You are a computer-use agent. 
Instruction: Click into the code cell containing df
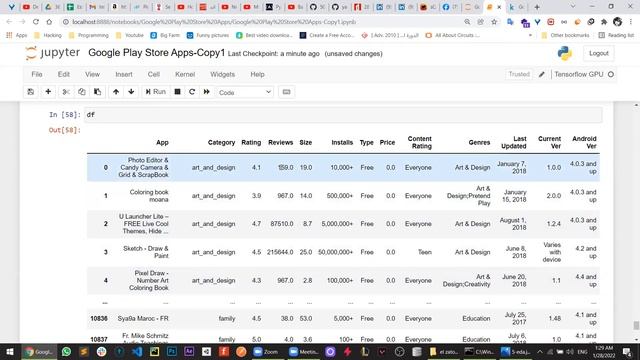pos(343,115)
